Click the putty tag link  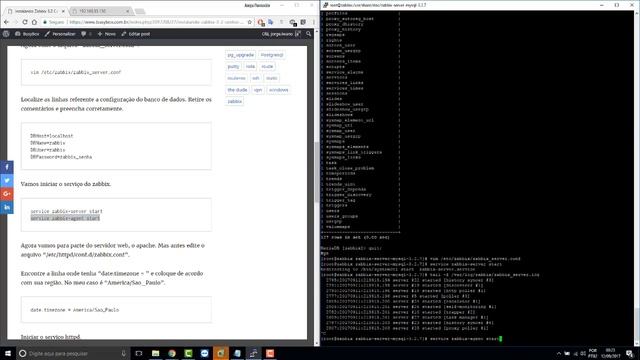pyautogui.click(x=233, y=67)
